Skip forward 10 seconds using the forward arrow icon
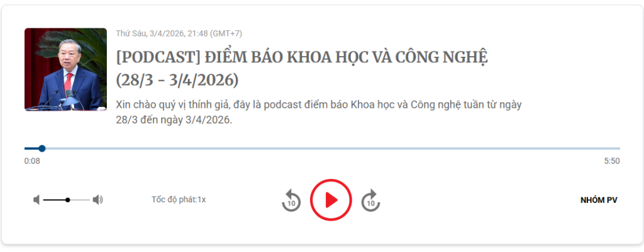Screen dimensions: 644x252 tap(370, 200)
